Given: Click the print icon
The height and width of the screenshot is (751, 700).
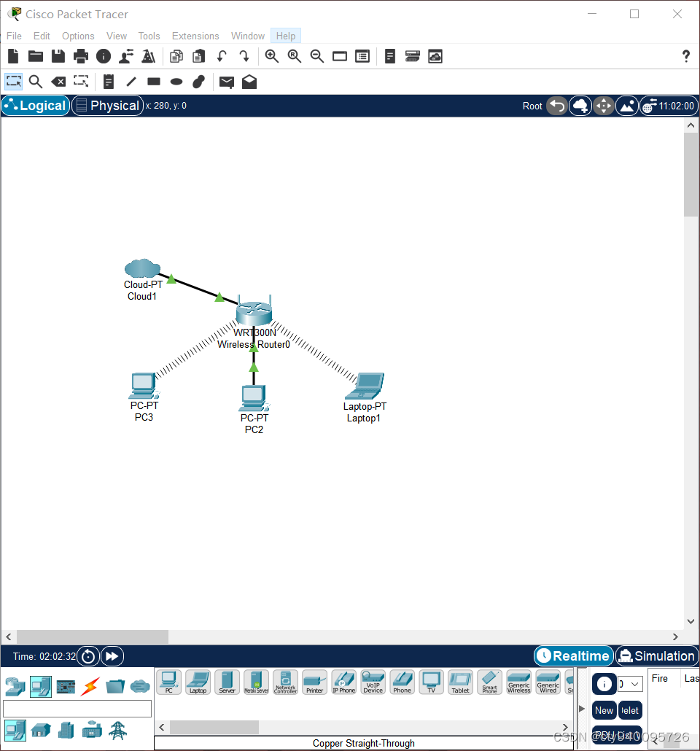Looking at the screenshot, I should [x=81, y=57].
